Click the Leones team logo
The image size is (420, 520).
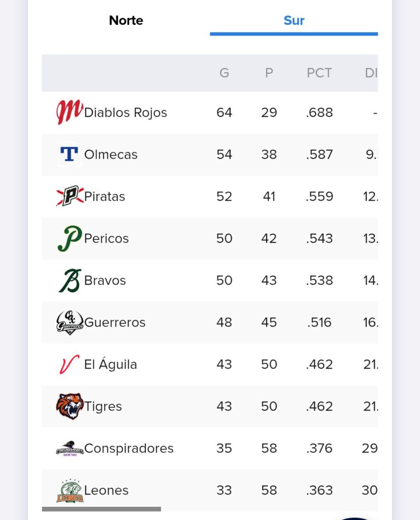click(70, 491)
